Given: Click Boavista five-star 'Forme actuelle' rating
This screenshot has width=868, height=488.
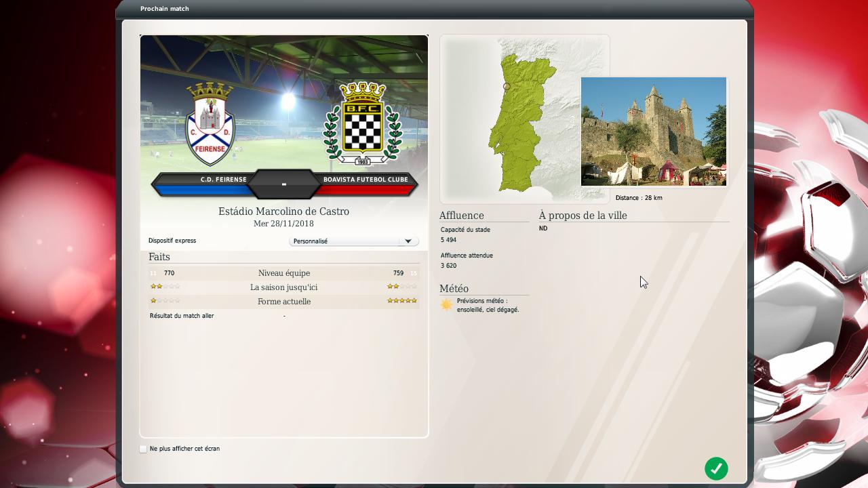Looking at the screenshot, I should coord(402,301).
